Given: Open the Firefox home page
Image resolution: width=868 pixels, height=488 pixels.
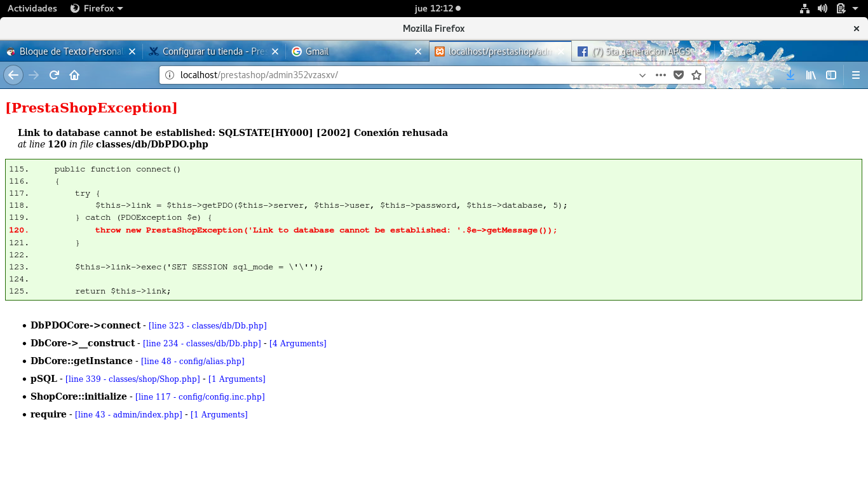Looking at the screenshot, I should (x=74, y=75).
